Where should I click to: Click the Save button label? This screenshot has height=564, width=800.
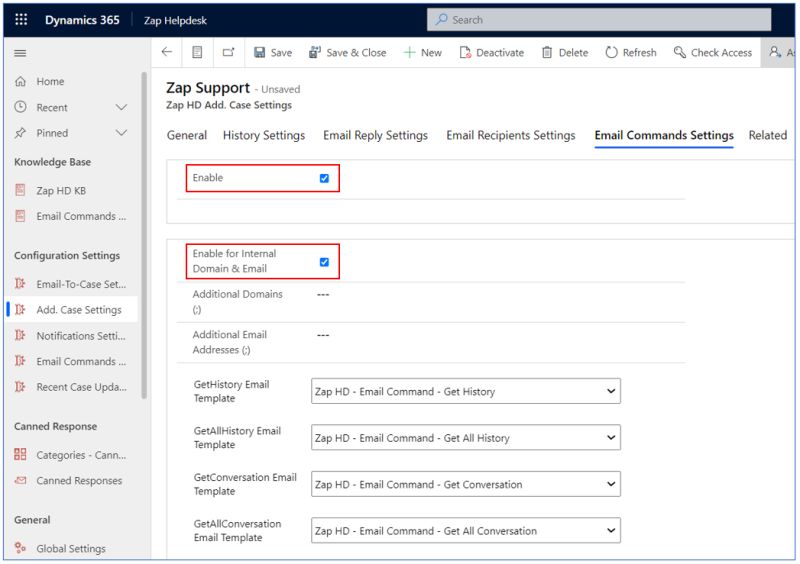tap(281, 53)
